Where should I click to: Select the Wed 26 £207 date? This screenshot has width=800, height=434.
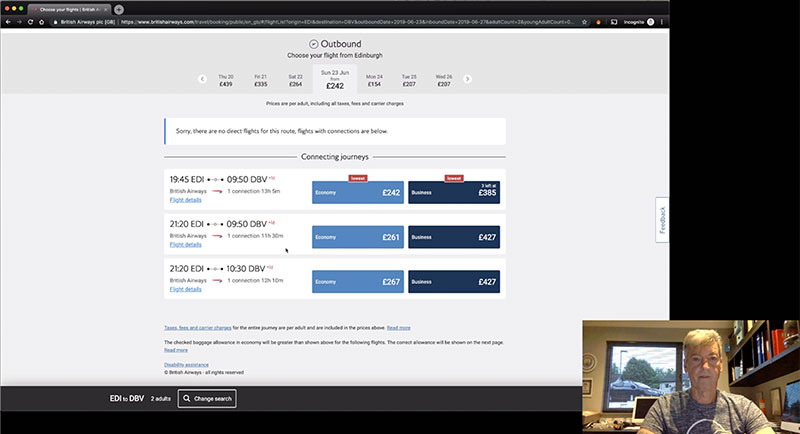444,81
